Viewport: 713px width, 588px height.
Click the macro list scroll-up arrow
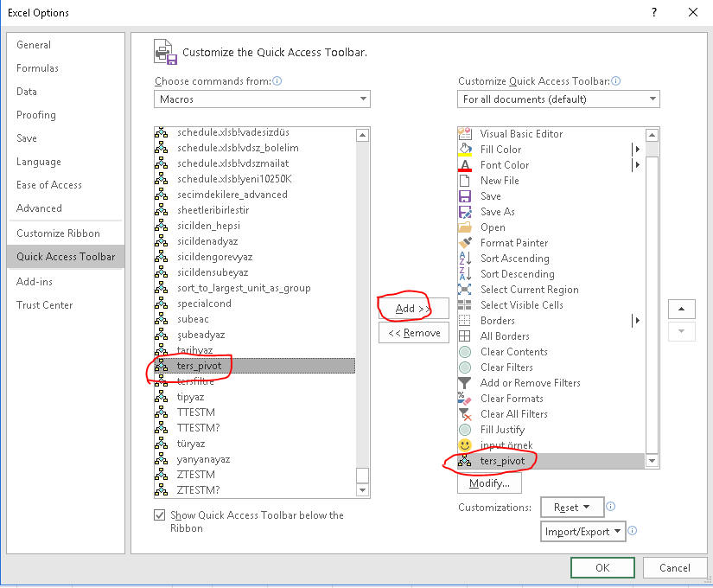pos(362,135)
